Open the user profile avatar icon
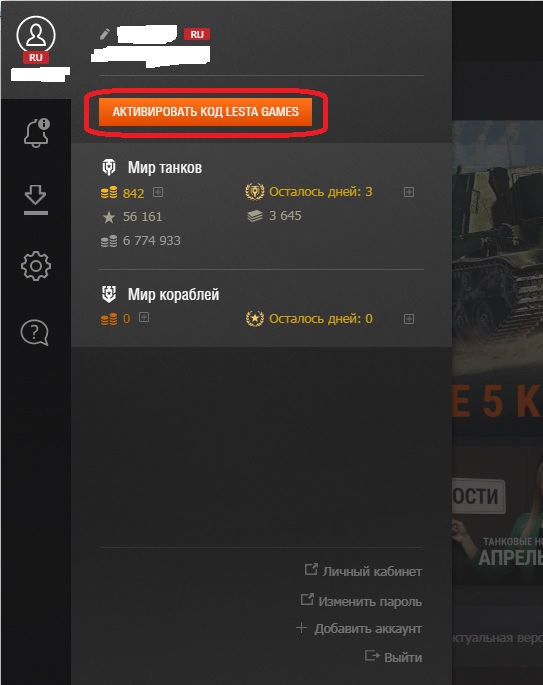The width and height of the screenshot is (543, 685). (x=36, y=35)
